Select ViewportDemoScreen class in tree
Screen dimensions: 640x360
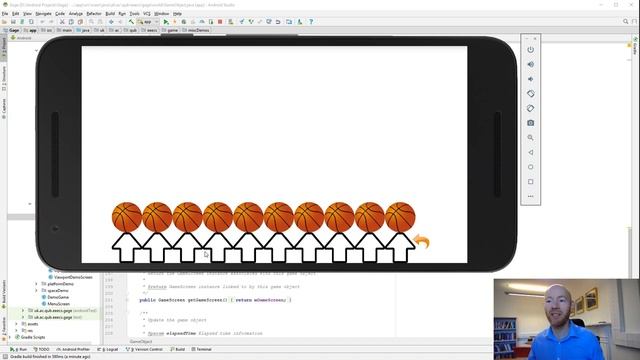click(70, 277)
